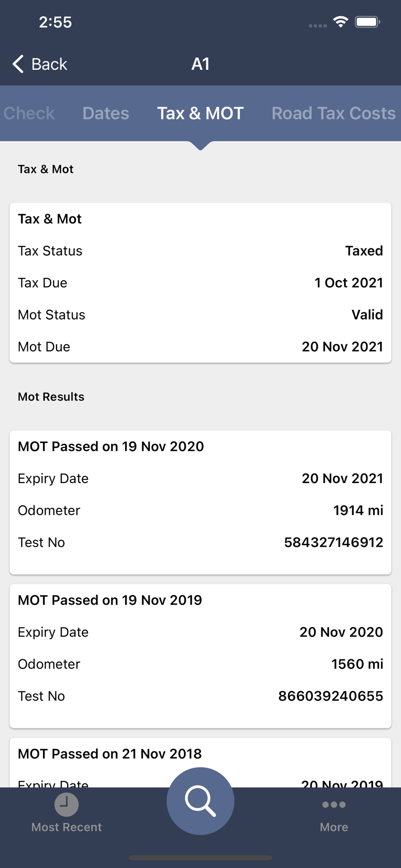The image size is (401, 868).
Task: Tap the 1914 mi odometer value
Action: (x=358, y=510)
